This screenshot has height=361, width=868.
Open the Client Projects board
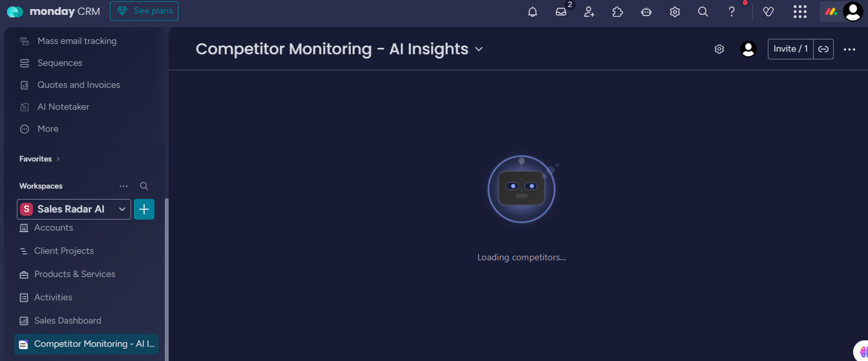pyautogui.click(x=64, y=251)
